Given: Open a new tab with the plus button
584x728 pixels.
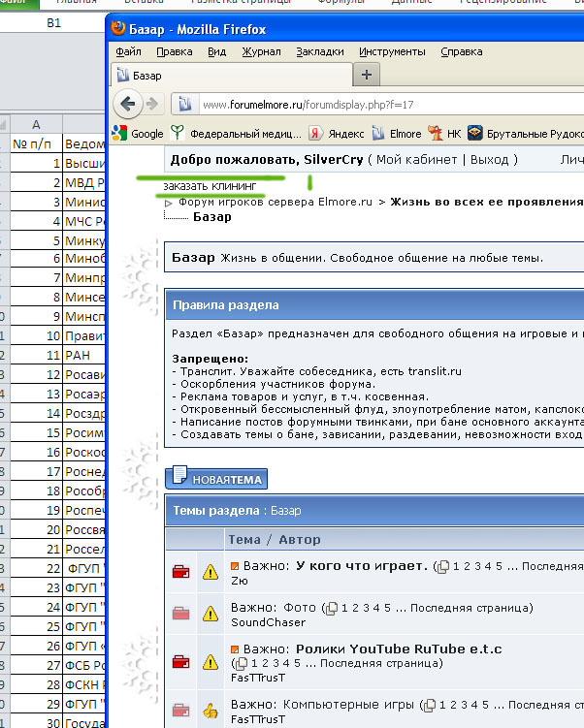Looking at the screenshot, I should point(367,75).
